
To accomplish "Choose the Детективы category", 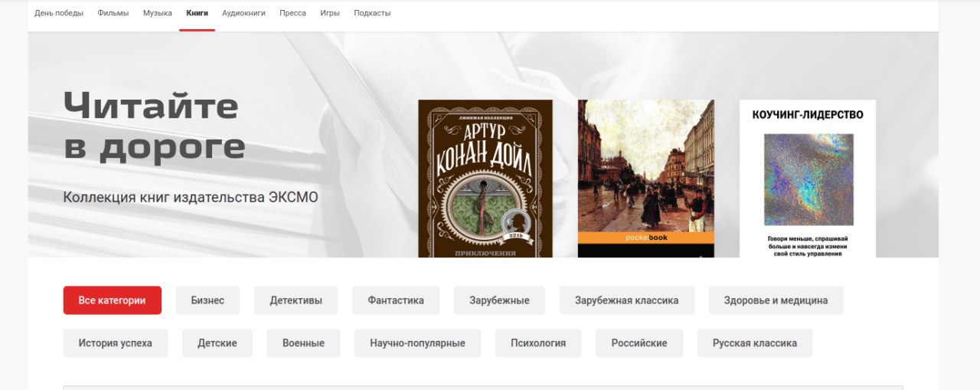I will pos(296,300).
